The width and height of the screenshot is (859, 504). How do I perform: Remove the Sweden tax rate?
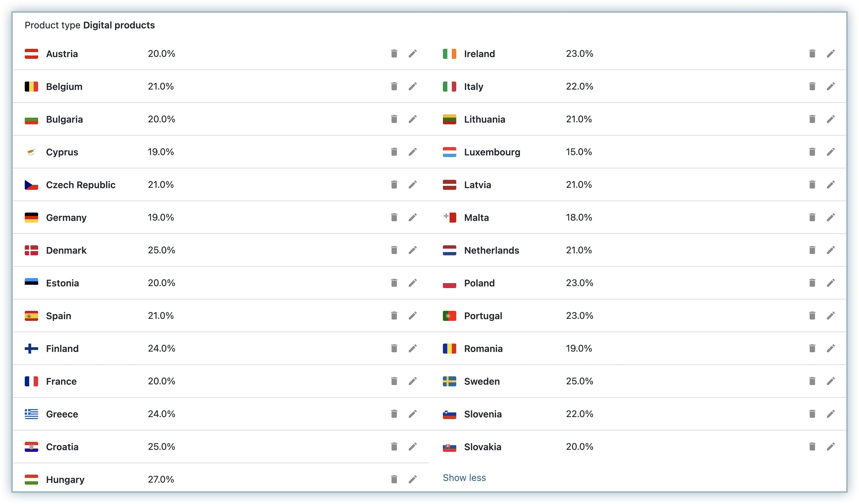(x=812, y=381)
